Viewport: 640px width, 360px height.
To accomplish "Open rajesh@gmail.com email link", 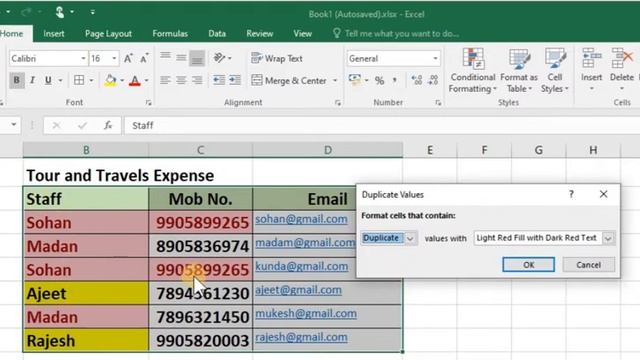I will pyautogui.click(x=301, y=337).
